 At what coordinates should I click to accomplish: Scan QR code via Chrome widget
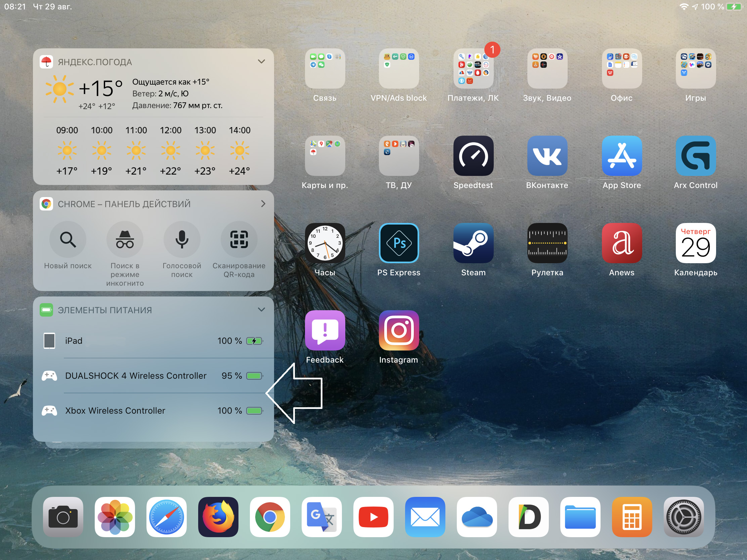tap(239, 240)
